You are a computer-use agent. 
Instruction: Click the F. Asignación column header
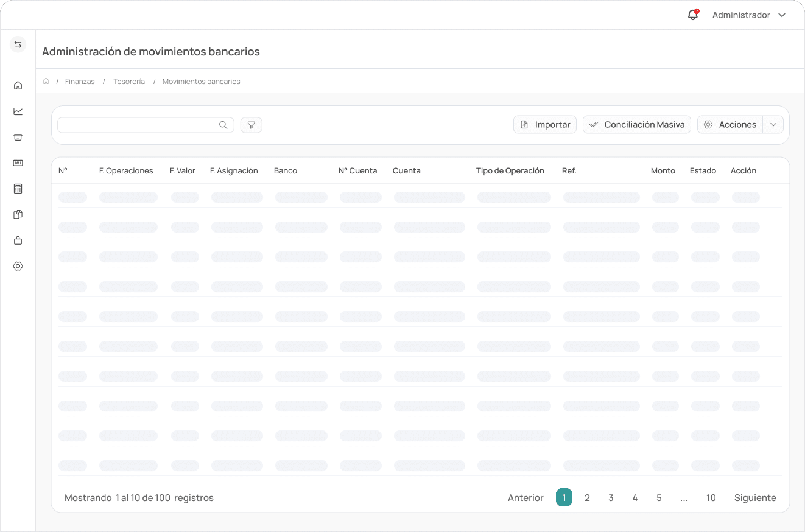point(234,170)
